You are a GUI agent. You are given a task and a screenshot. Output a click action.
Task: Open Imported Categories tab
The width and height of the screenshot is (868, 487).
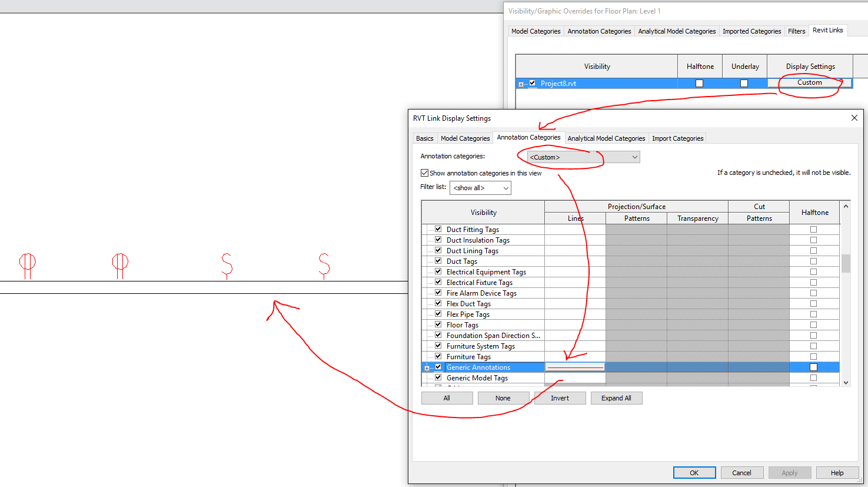pos(751,31)
